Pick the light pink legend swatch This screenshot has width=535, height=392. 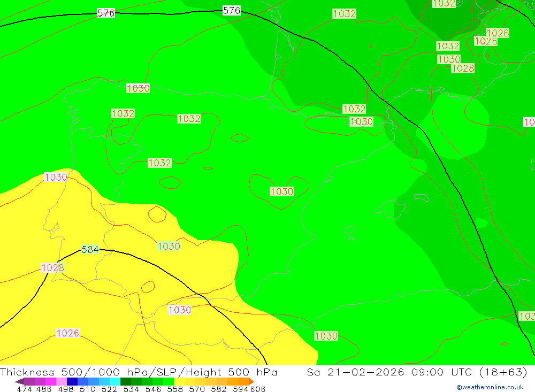62,381
